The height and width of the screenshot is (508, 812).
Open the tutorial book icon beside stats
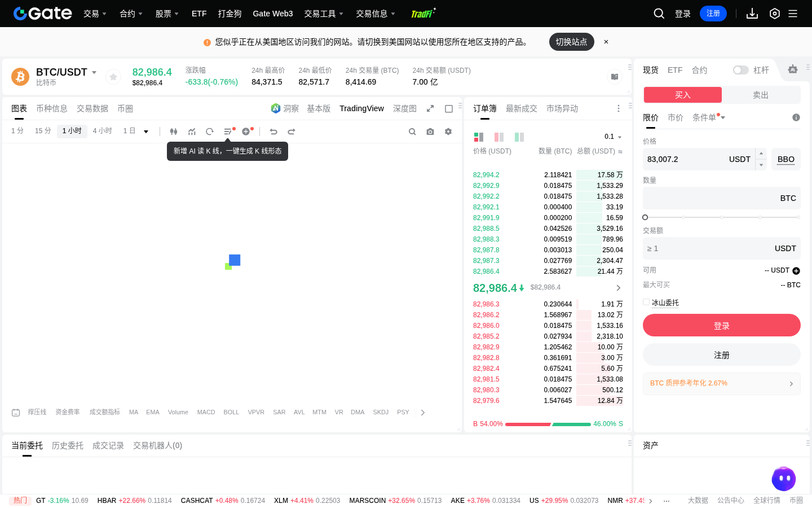(x=615, y=77)
